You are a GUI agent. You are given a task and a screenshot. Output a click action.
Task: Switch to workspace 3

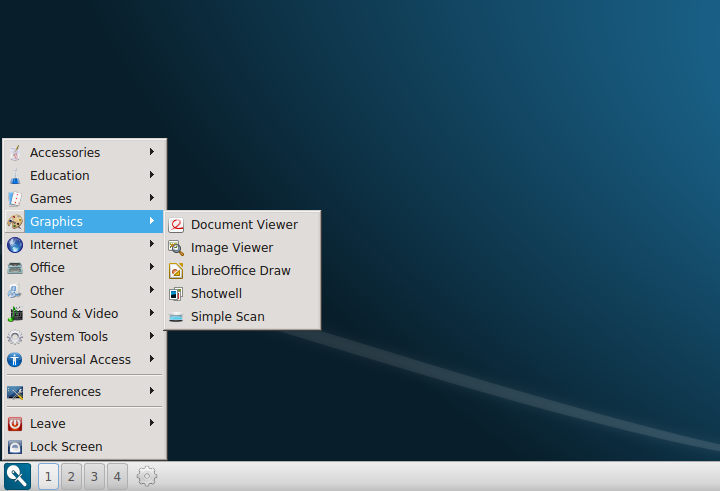(94, 476)
